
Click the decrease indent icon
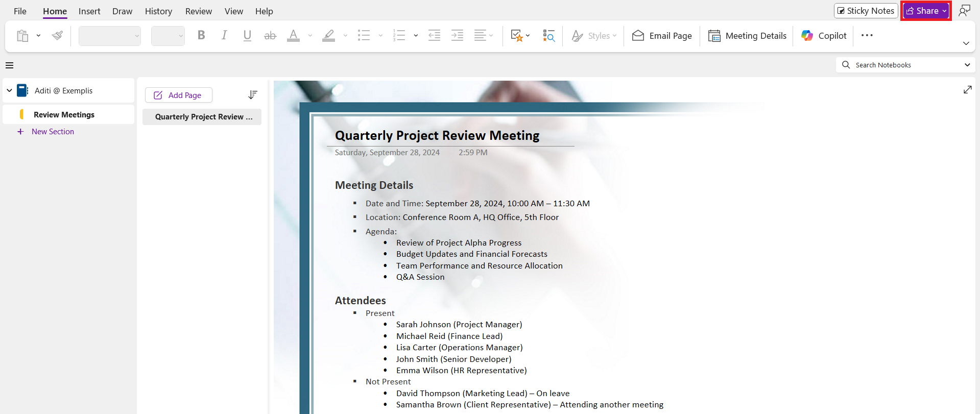[435, 35]
